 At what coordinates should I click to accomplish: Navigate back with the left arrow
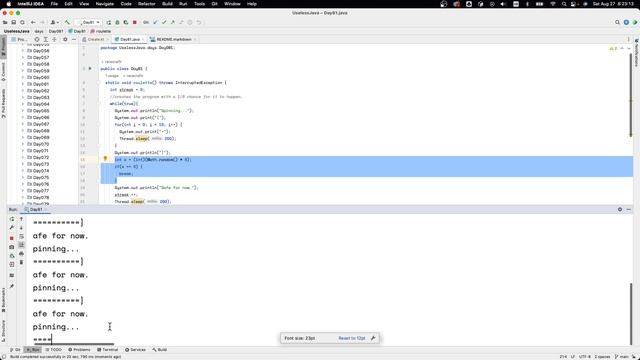(33, 22)
